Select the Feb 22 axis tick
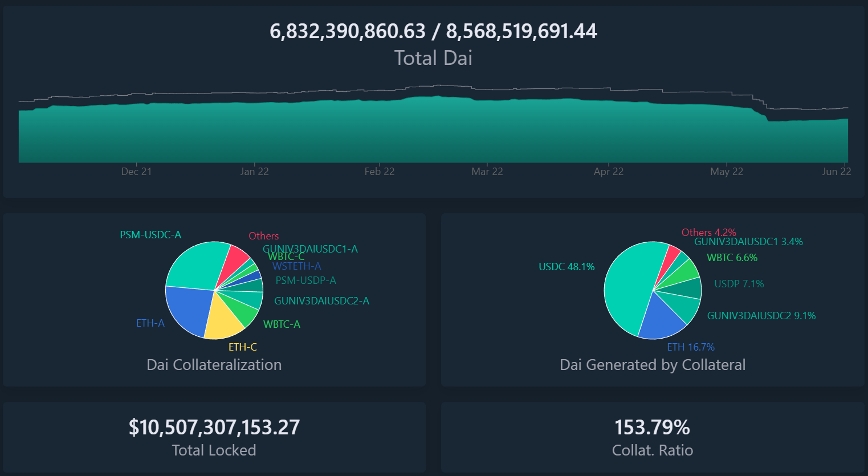Viewport: 868px width, 476px height. pos(380,172)
